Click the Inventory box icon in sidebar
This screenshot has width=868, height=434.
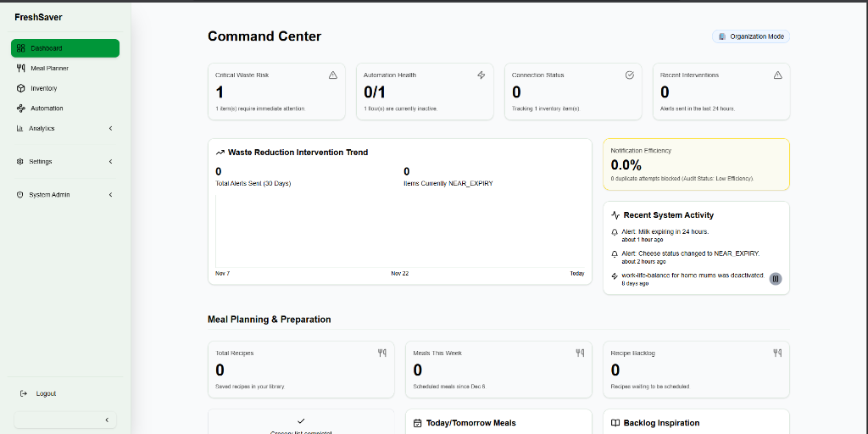click(x=20, y=88)
